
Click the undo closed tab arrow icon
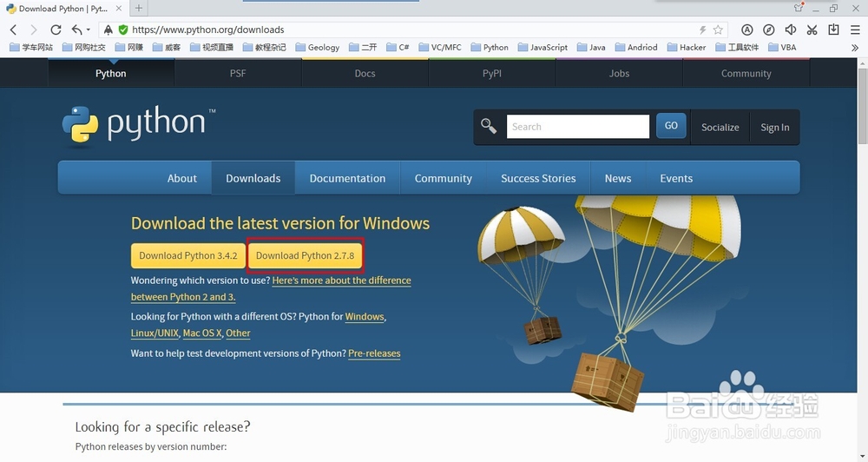pos(76,30)
